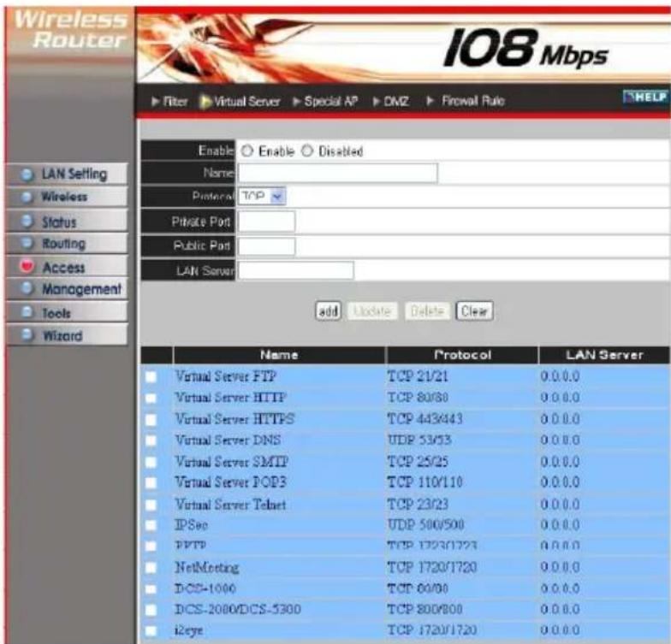Viewport: 671px width, 644px height.
Task: Click the Name column header
Action: pos(279,355)
